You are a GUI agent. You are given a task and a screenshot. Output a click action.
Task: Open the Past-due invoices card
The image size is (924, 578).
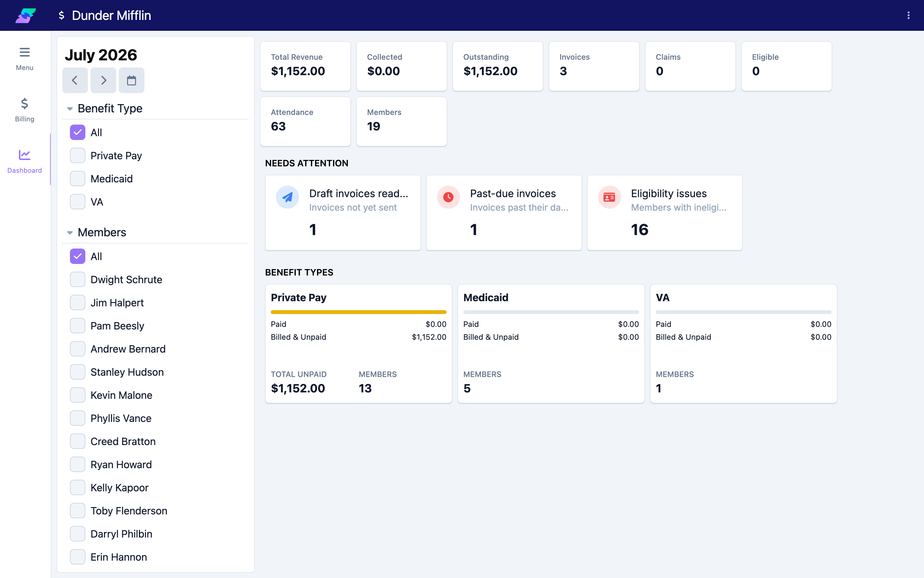click(x=504, y=213)
